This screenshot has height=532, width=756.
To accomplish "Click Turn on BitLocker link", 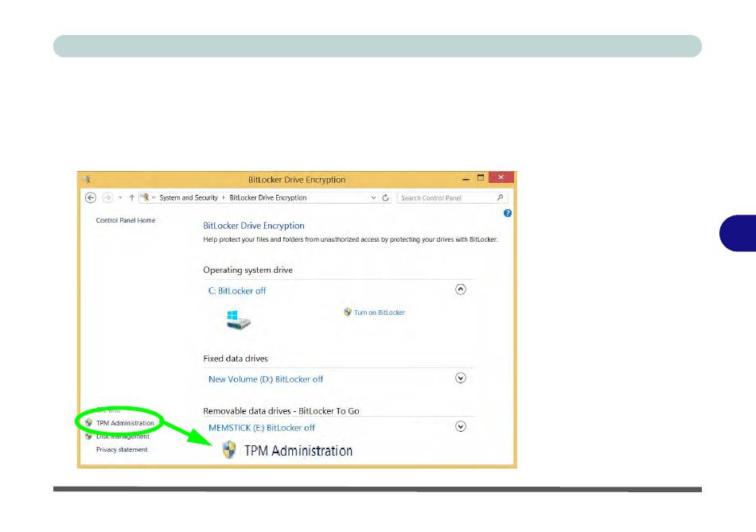I will click(380, 313).
